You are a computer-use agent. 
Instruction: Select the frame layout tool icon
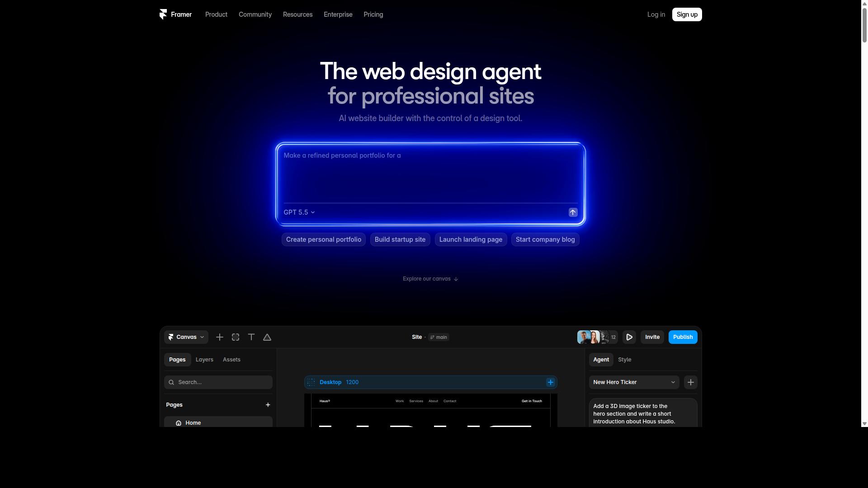click(236, 337)
